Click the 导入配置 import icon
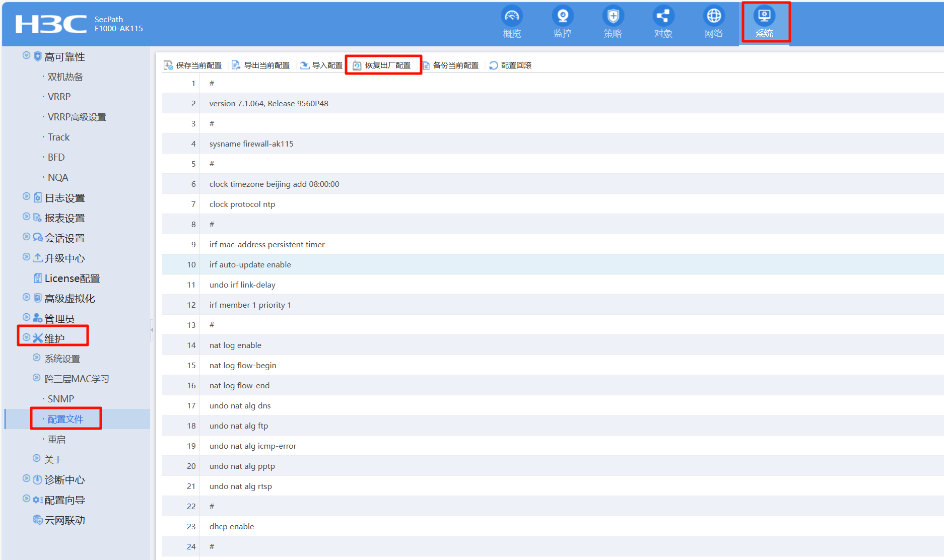 (304, 65)
